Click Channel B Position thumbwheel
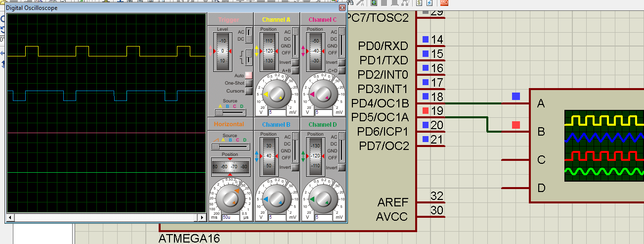The height and width of the screenshot is (244, 644). [269, 156]
